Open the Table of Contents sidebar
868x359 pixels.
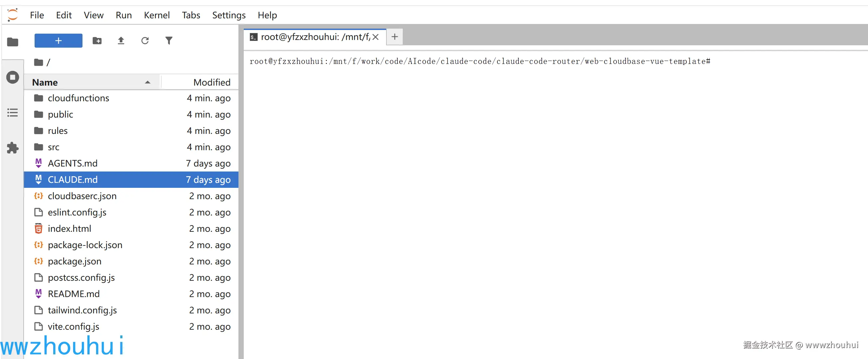(12, 112)
